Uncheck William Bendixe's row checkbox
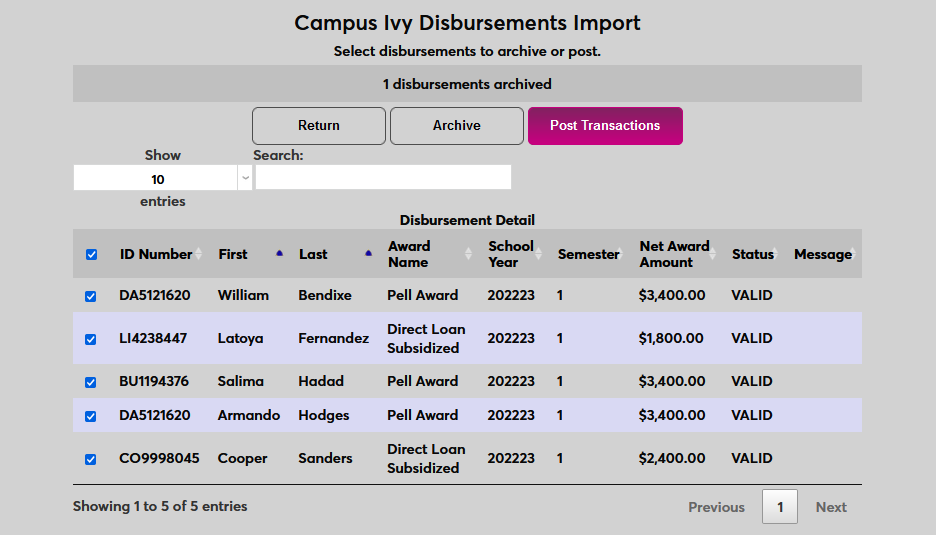The image size is (936, 535). pyautogui.click(x=91, y=296)
